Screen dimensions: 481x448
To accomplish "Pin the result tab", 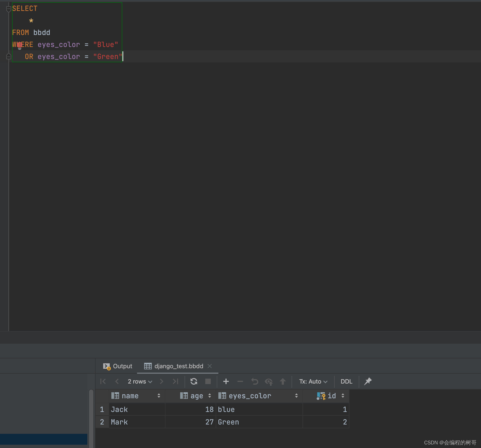I will coord(368,381).
